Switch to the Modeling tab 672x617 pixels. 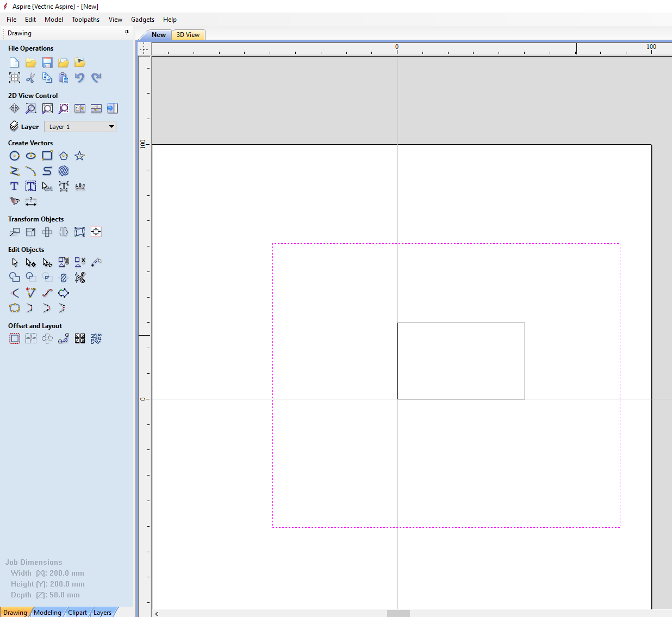coord(47,612)
